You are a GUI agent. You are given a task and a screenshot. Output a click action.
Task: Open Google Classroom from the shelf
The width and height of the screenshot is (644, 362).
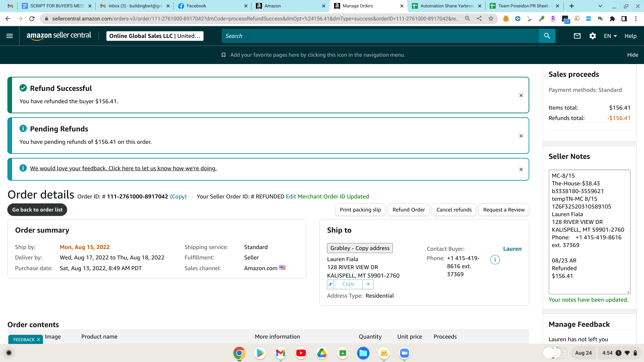pyautogui.click(x=342, y=353)
